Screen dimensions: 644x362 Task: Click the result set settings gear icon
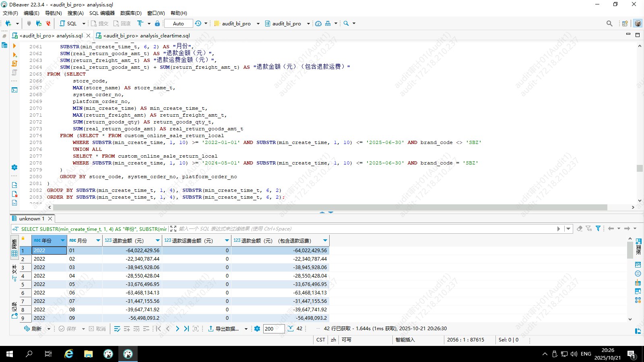(257, 329)
